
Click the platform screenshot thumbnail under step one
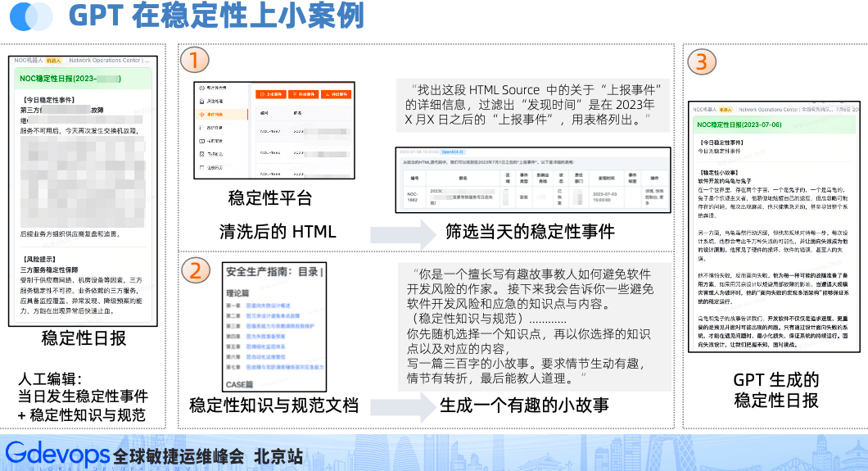[x=274, y=130]
